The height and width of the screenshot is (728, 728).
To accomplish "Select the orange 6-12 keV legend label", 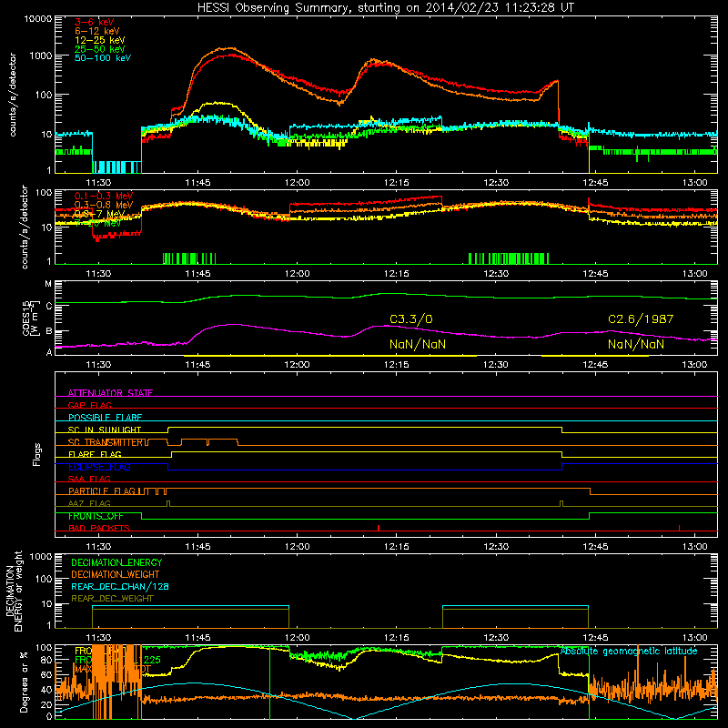I will pos(97,31).
